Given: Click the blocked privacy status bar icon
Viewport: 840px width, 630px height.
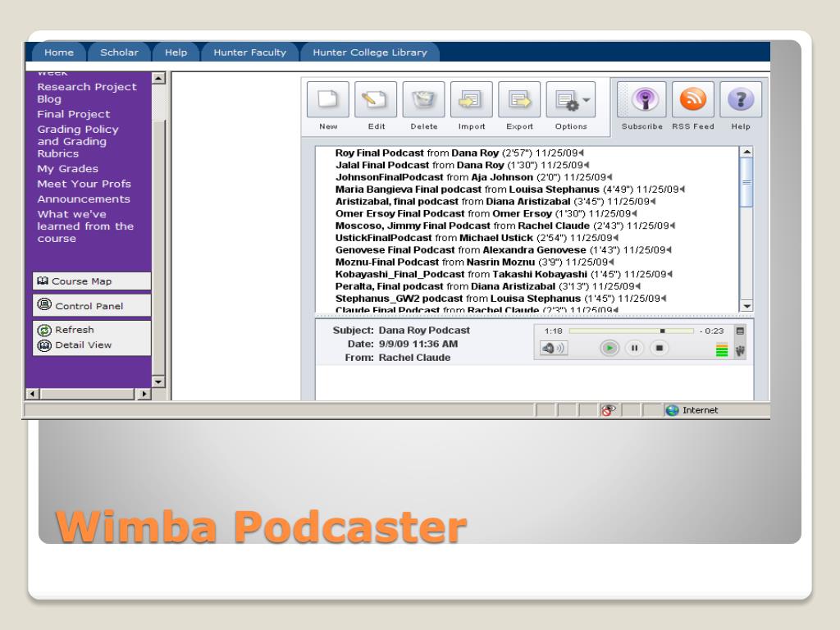Looking at the screenshot, I should tap(608, 410).
